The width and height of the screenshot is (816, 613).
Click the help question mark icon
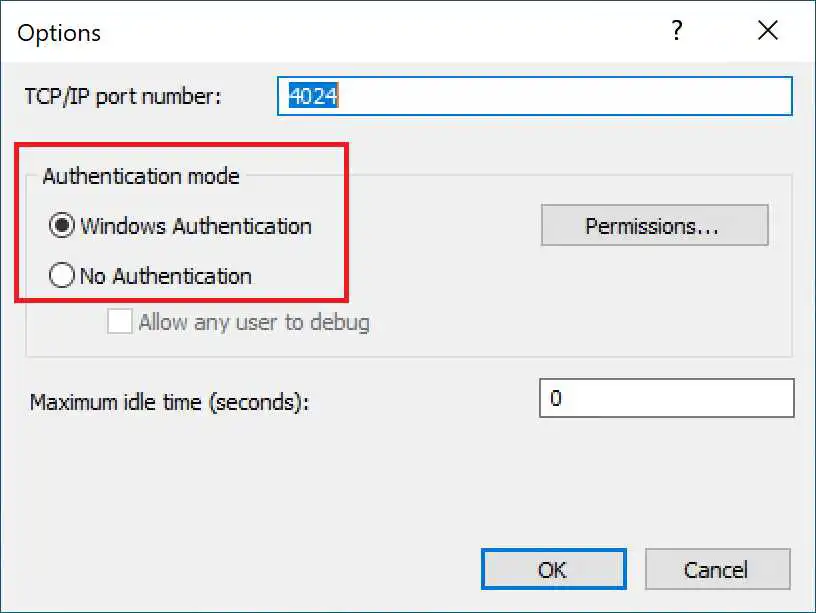[x=676, y=31]
